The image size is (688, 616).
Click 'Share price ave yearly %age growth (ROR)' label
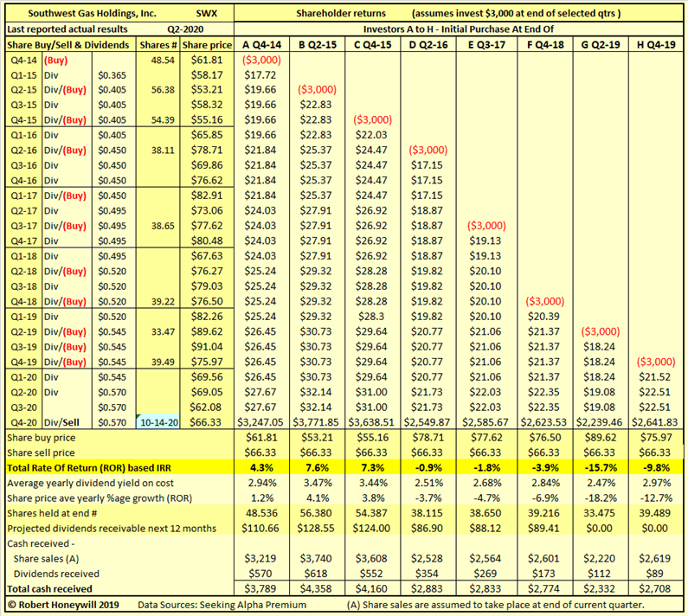pos(100,498)
